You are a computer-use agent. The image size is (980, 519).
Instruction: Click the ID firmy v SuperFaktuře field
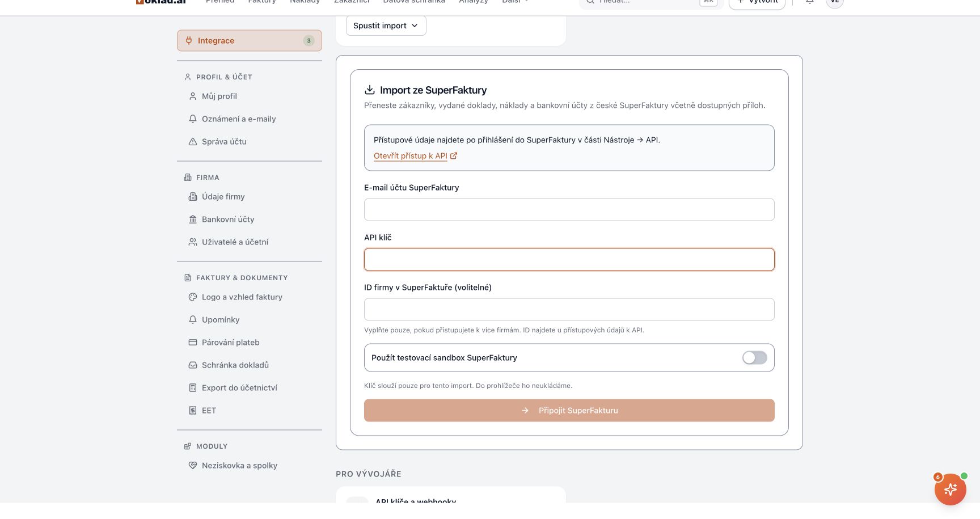tap(569, 310)
